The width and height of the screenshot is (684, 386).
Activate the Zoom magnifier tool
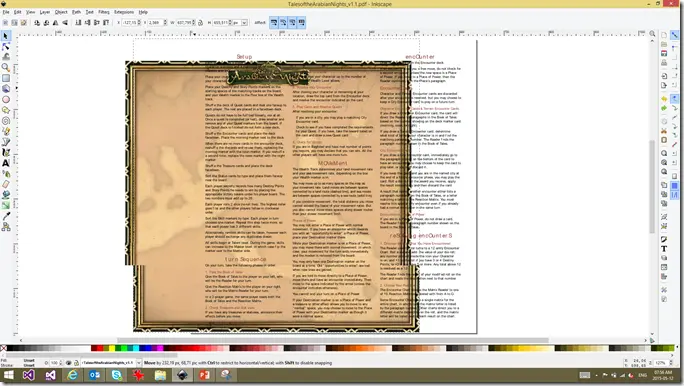click(6, 67)
